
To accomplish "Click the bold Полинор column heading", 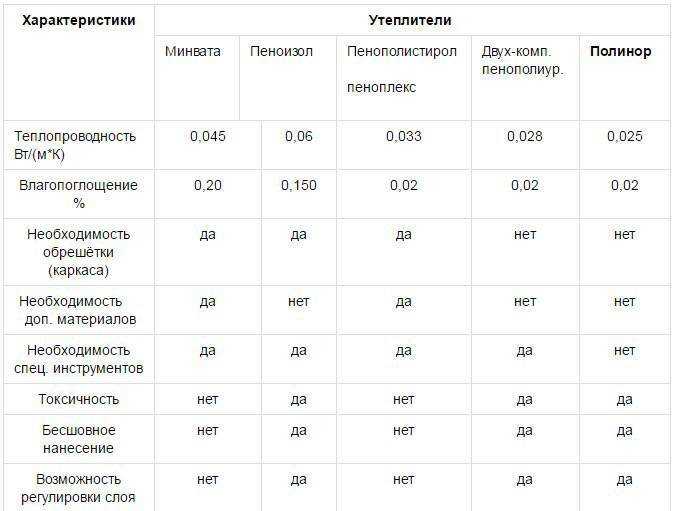I will pyautogui.click(x=620, y=51).
